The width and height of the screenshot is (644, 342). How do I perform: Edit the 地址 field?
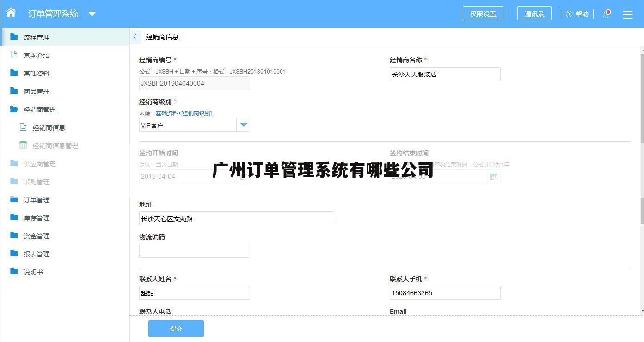coord(236,218)
